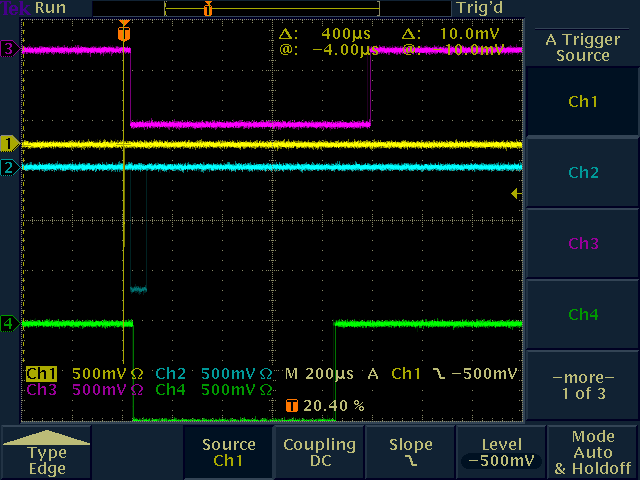Screen dimensions: 640x480
Task: Click the trigger marker in record overview bar
Action: [208, 8]
